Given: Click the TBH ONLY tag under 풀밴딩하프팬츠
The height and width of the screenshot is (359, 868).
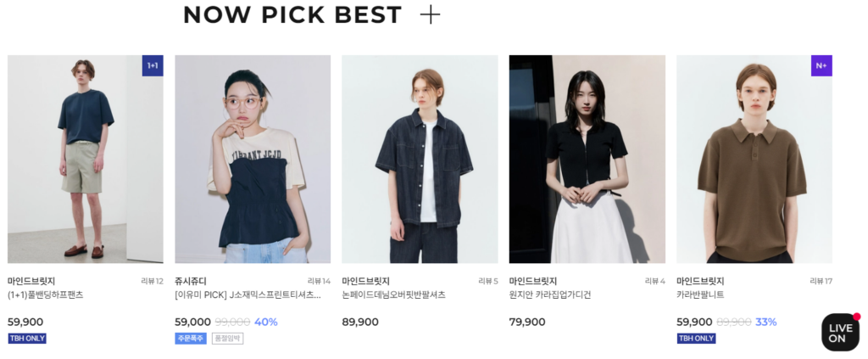Looking at the screenshot, I should [27, 339].
